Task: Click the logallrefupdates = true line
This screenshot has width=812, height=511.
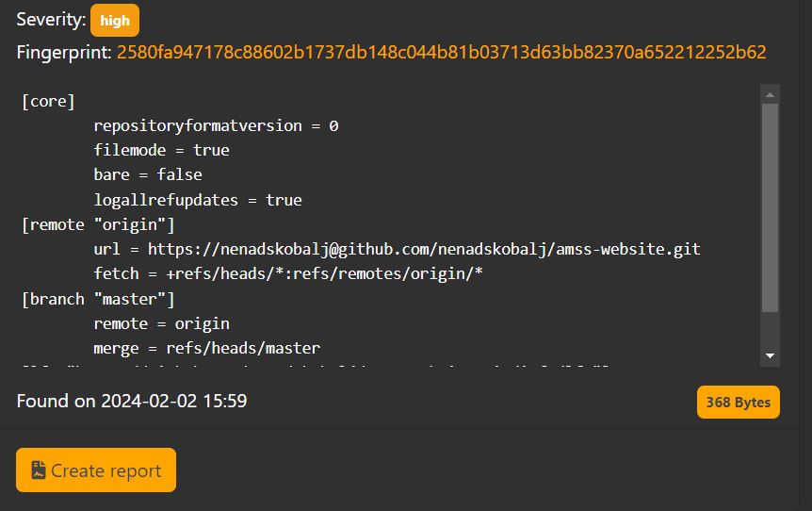Action: pos(198,200)
